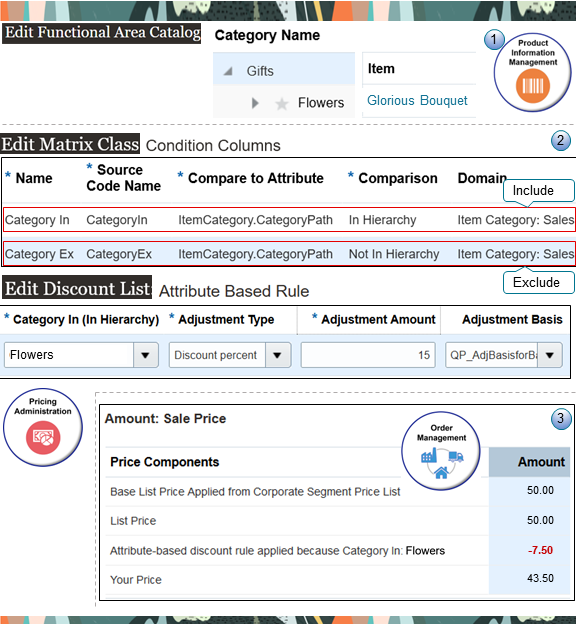Open the Adjustment Type dropdown arrow
The height and width of the screenshot is (624, 576).
coord(277,355)
